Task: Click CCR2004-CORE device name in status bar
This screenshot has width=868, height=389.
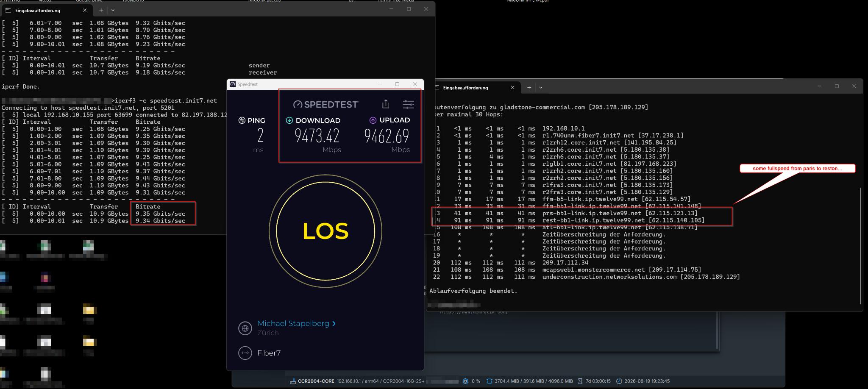Action: (316, 381)
